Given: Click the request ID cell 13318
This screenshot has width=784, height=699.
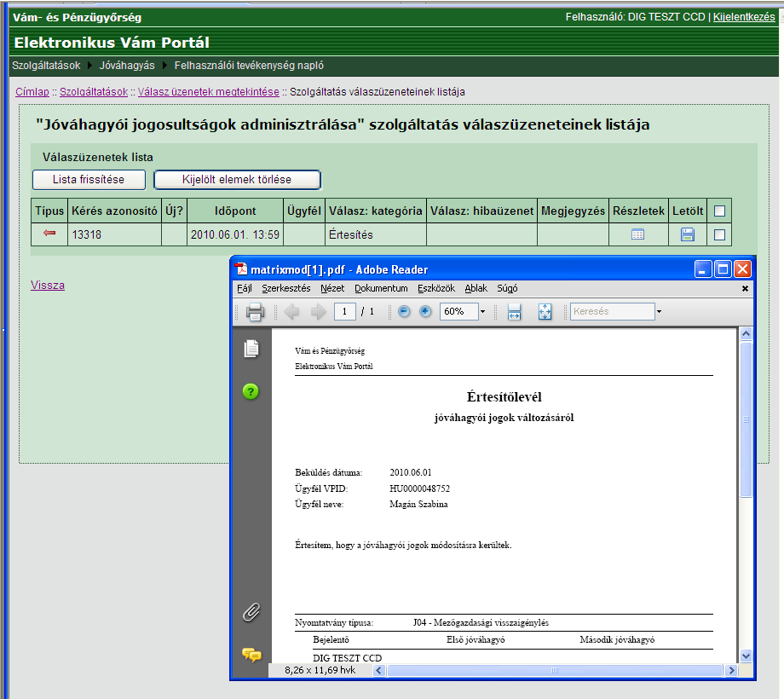Looking at the screenshot, I should point(114,234).
